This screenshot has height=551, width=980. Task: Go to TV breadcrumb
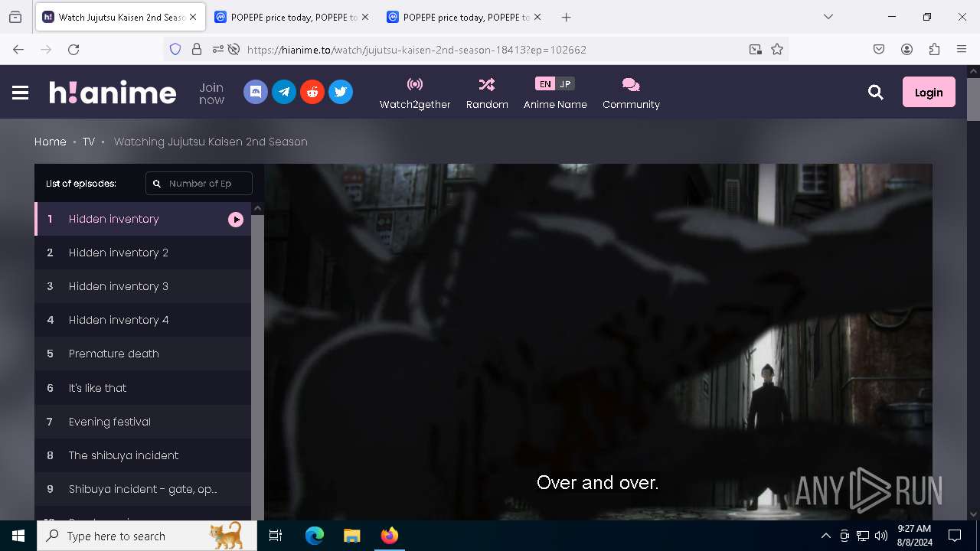pyautogui.click(x=89, y=142)
